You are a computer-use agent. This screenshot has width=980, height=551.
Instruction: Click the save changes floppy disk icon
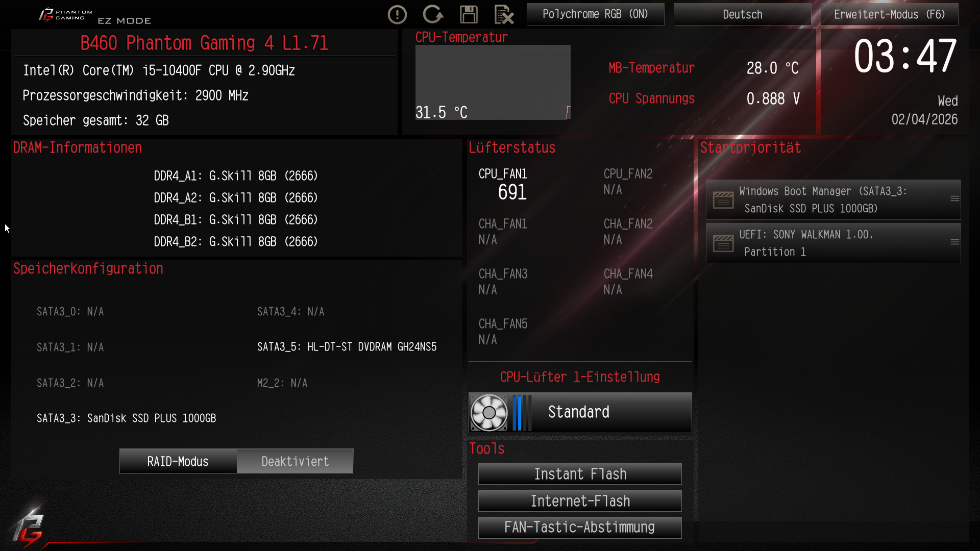pos(469,14)
